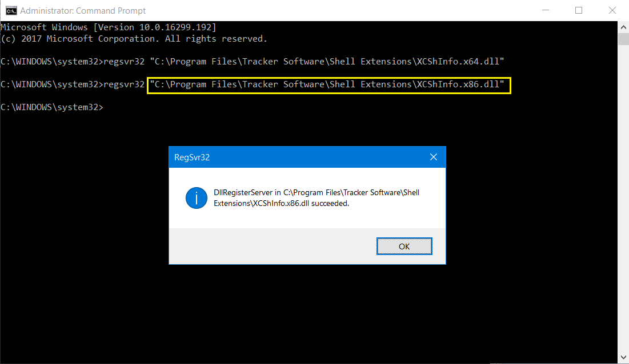
Task: Click the XCShInfo.x86.dll command line path
Action: pyautogui.click(x=327, y=84)
